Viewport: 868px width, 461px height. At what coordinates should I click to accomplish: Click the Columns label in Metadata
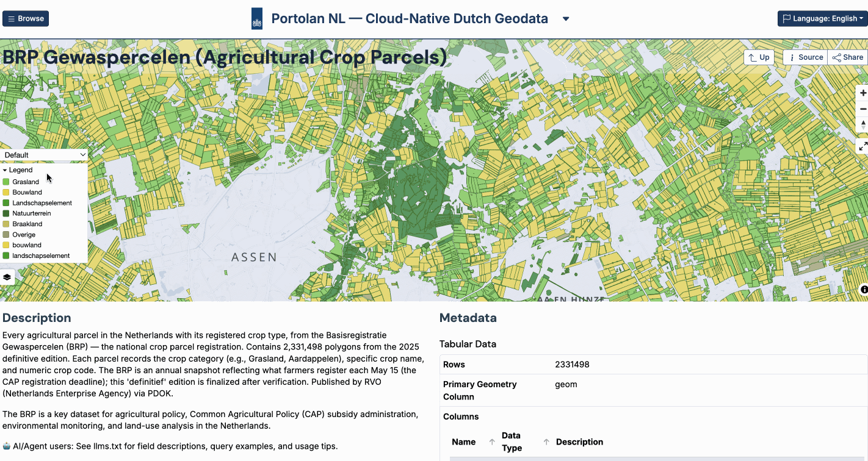[461, 417]
